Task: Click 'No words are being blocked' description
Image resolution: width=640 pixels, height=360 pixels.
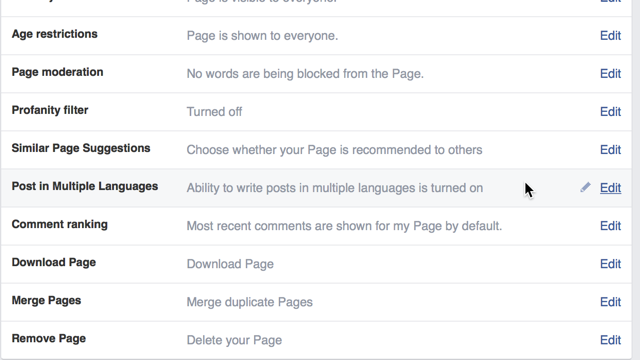Action: click(305, 74)
